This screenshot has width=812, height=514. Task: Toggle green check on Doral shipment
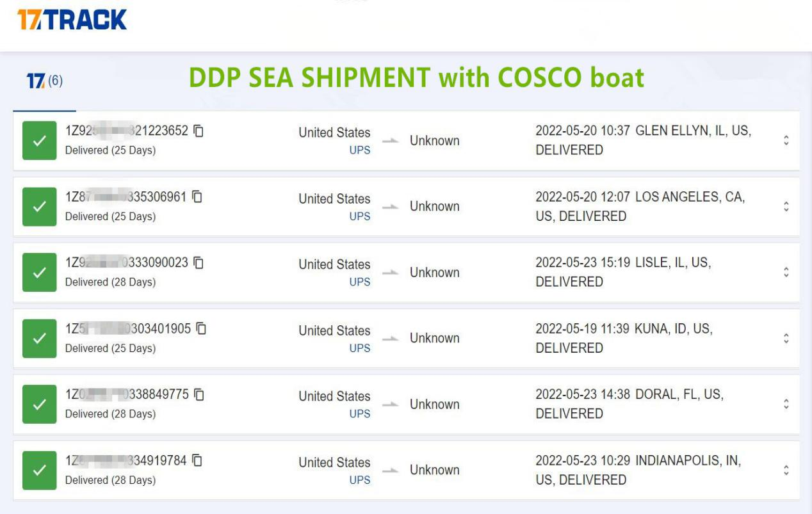click(39, 404)
